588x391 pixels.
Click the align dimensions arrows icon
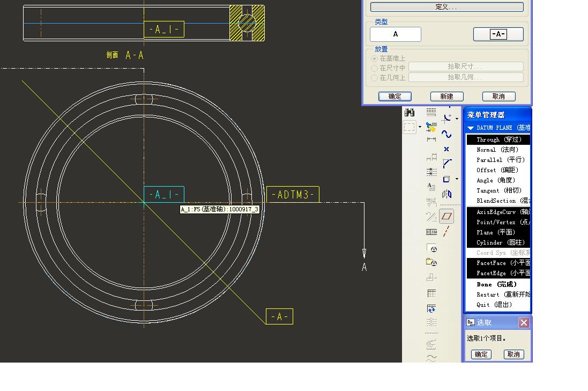(431, 172)
